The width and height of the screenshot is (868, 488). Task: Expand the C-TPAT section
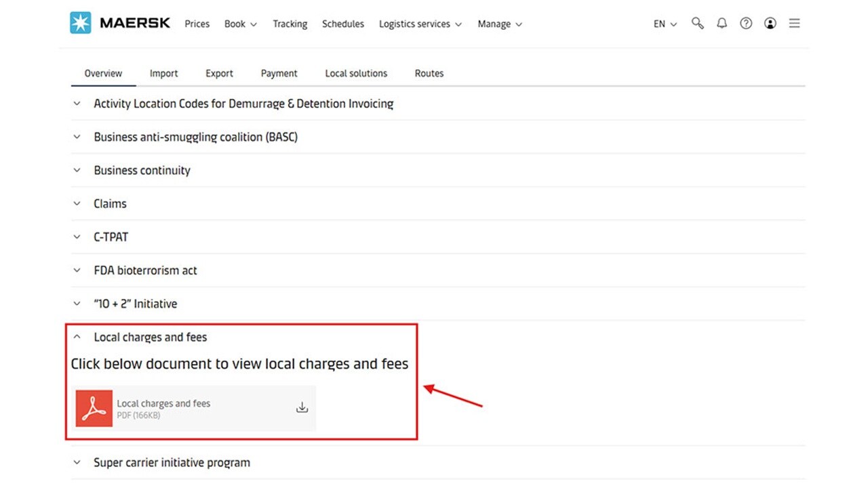pyautogui.click(x=111, y=237)
